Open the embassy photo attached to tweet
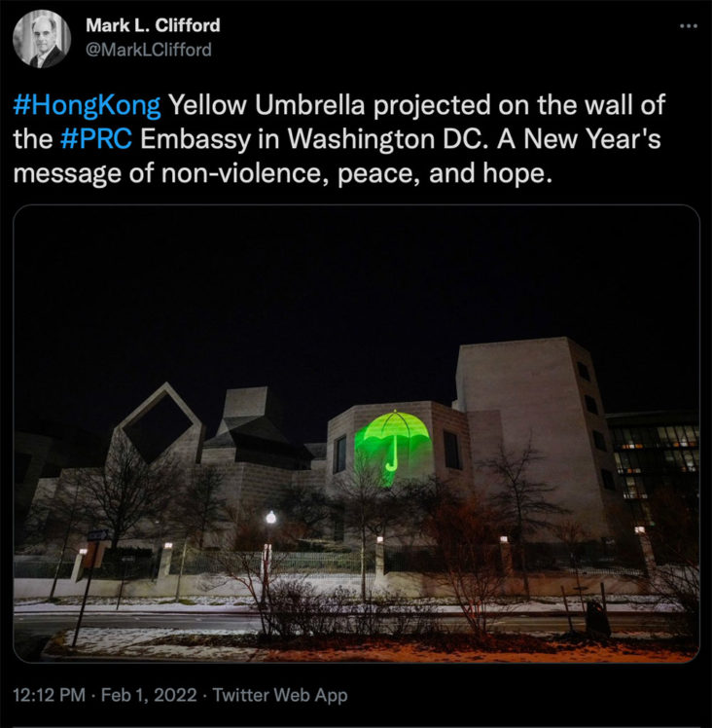This screenshot has width=712, height=728. click(x=356, y=433)
